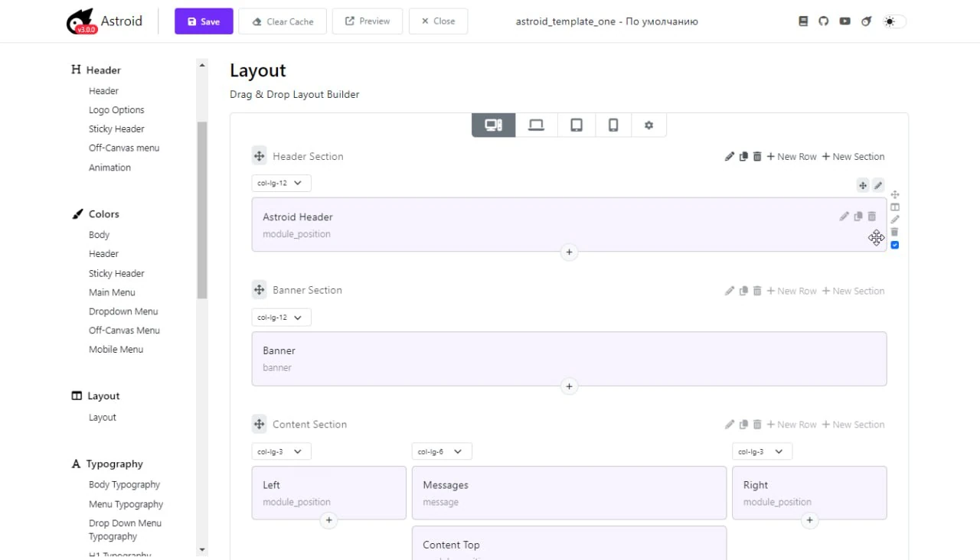Click the Close button in toolbar

pos(438,21)
